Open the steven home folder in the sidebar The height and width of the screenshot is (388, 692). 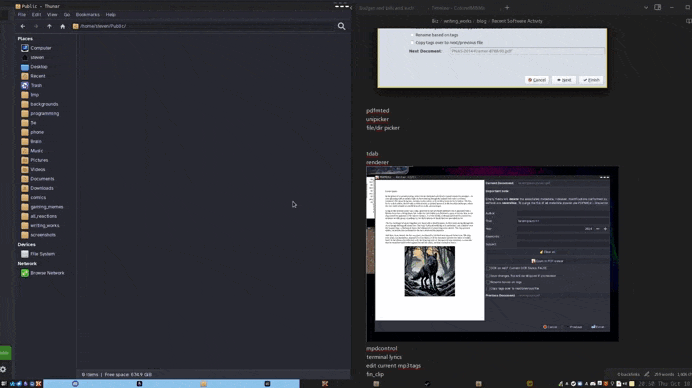33,57
